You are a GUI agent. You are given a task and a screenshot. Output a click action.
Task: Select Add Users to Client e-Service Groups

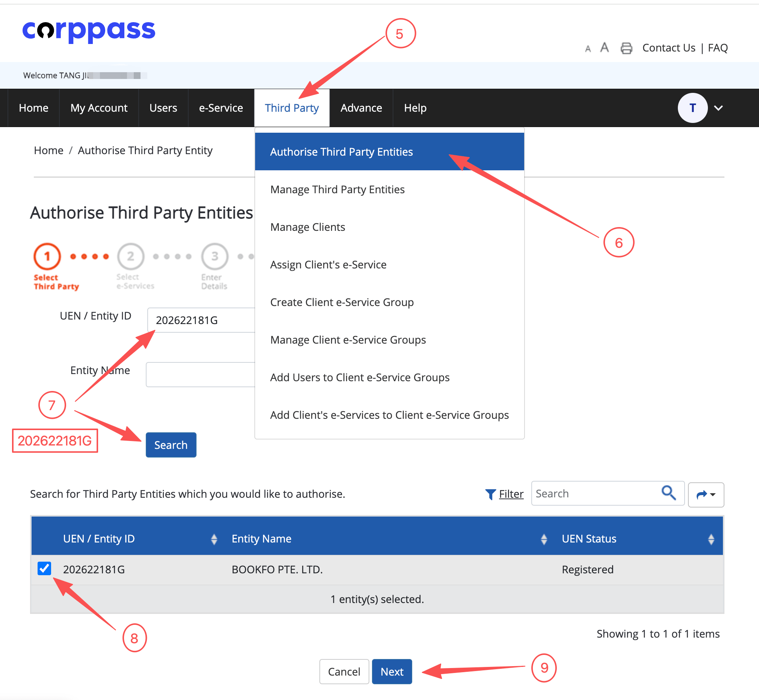click(x=390, y=377)
